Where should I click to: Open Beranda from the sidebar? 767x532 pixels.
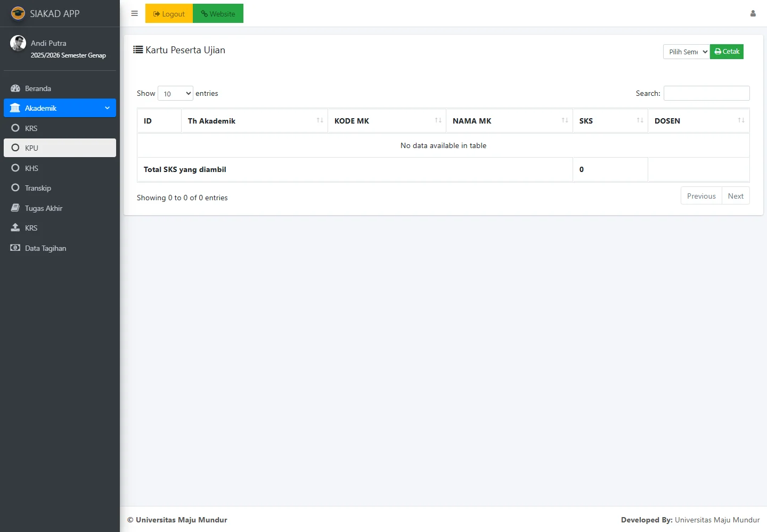pyautogui.click(x=38, y=88)
